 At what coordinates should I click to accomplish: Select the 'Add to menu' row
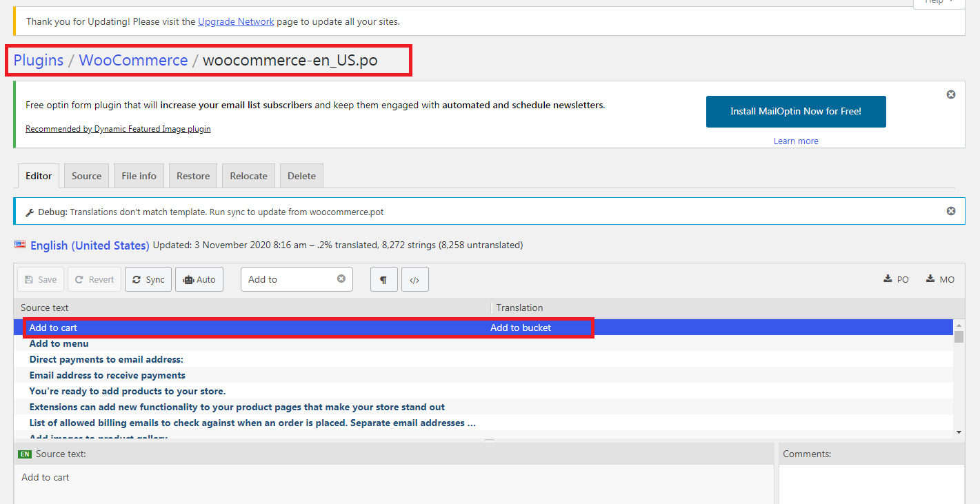(483, 343)
